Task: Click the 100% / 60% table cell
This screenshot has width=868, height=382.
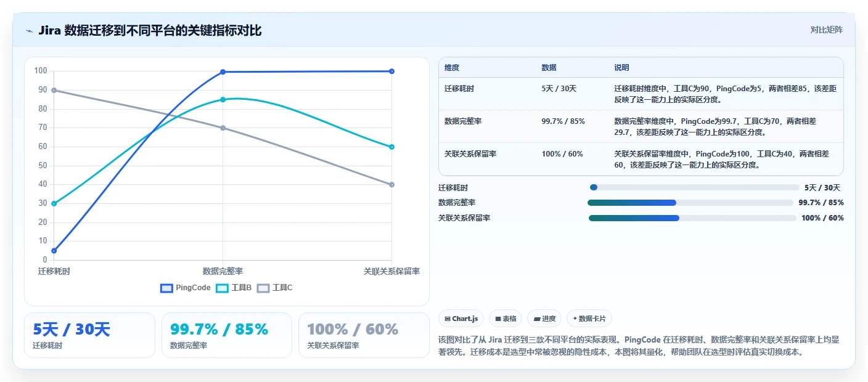Action: coord(562,154)
